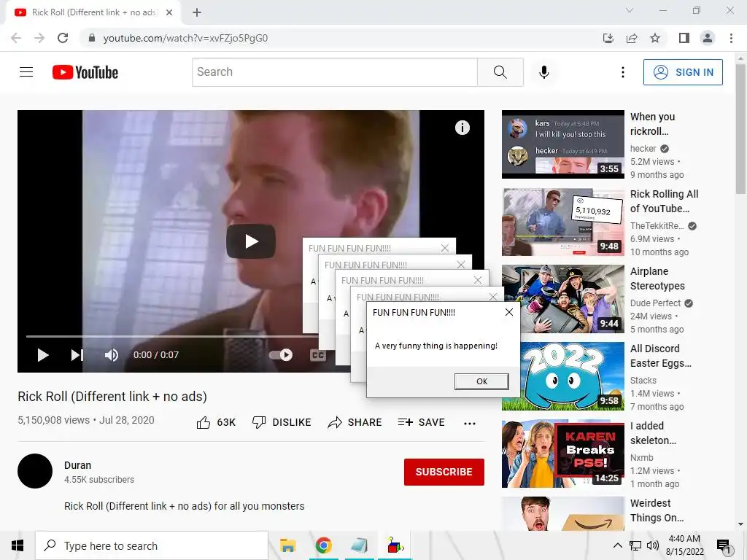The width and height of the screenshot is (747, 560).
Task: Focus the YouTube search field
Action: click(335, 72)
